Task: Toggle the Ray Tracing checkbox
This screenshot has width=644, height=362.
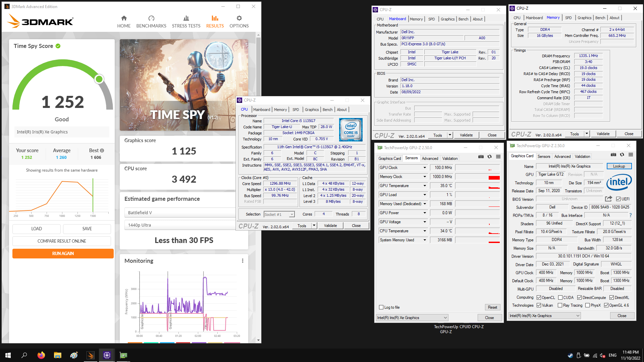Action: click(x=560, y=305)
